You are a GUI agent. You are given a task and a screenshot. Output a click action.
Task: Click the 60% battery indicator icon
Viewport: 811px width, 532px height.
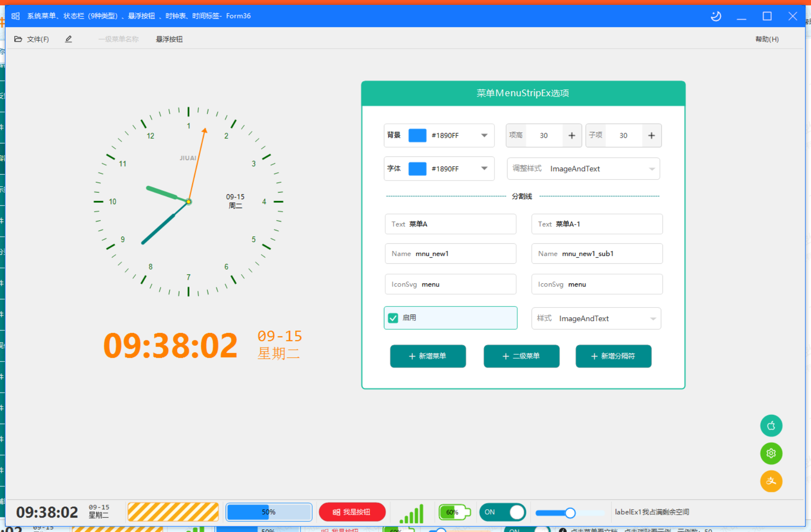[x=454, y=512]
